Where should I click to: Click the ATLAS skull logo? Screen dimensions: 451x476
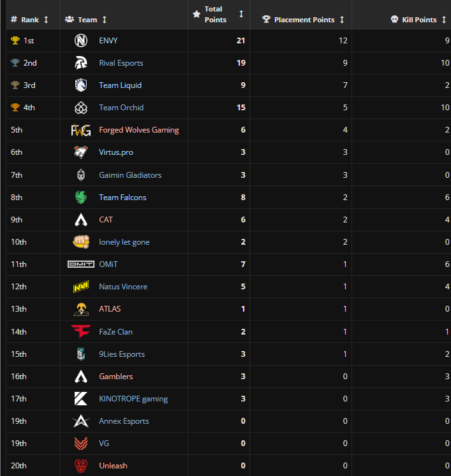tap(81, 309)
